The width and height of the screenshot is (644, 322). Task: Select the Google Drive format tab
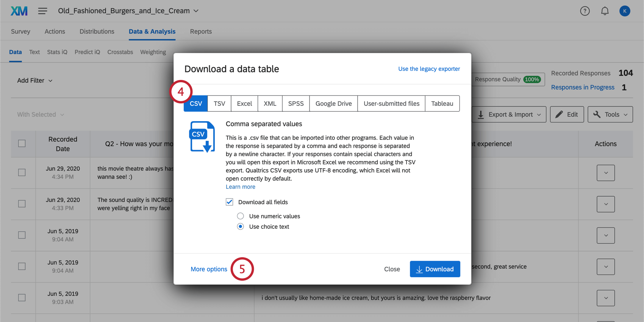tap(334, 103)
